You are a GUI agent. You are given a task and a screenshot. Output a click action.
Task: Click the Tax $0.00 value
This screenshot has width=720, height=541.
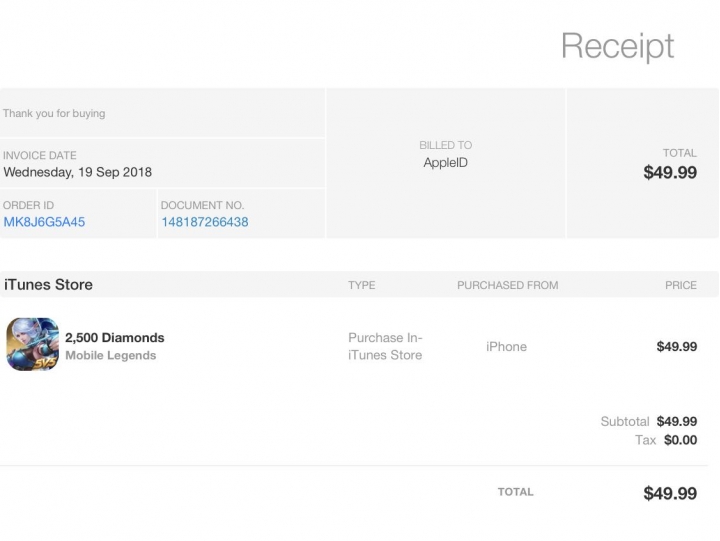[681, 440]
